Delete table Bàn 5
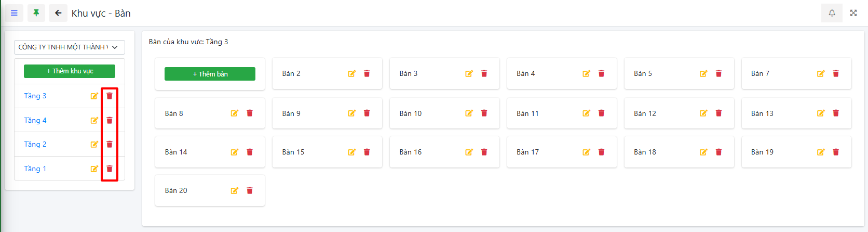This screenshot has height=232, width=868. (x=718, y=73)
